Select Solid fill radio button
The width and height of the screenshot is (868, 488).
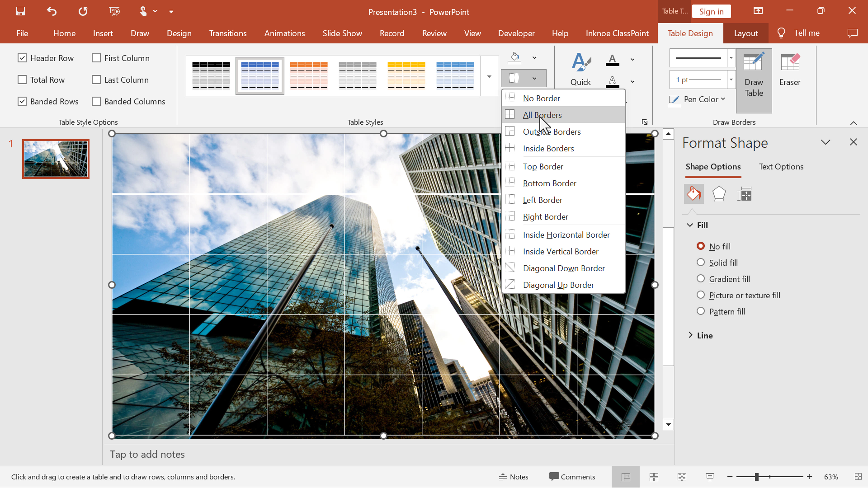point(701,262)
